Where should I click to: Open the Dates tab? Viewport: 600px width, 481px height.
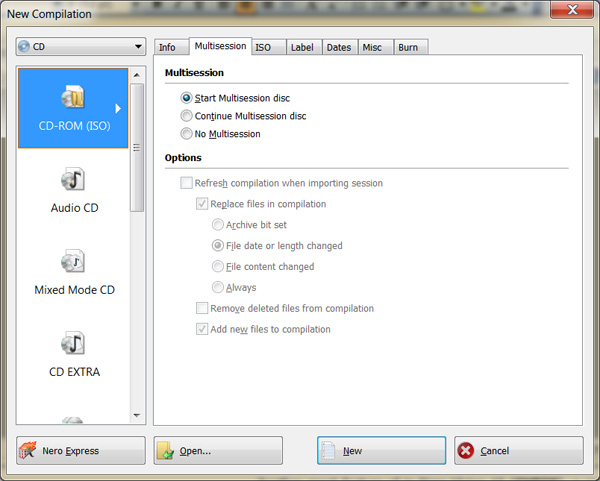coord(340,47)
